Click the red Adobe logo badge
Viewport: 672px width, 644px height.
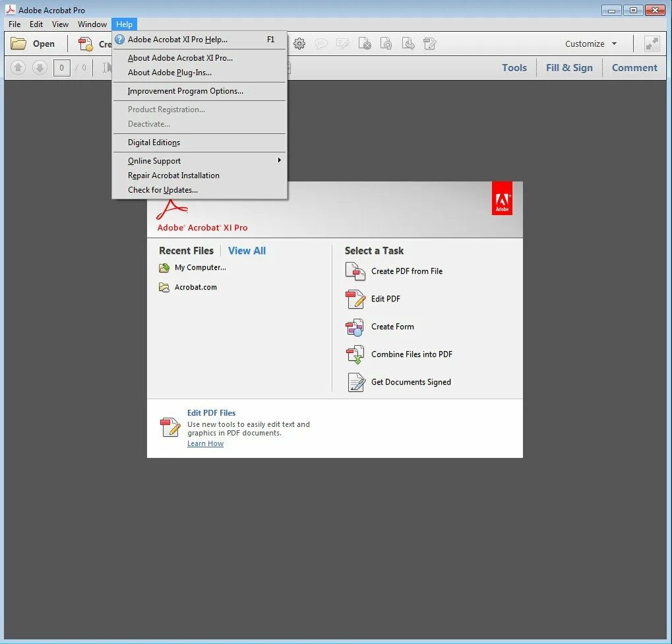coord(502,198)
